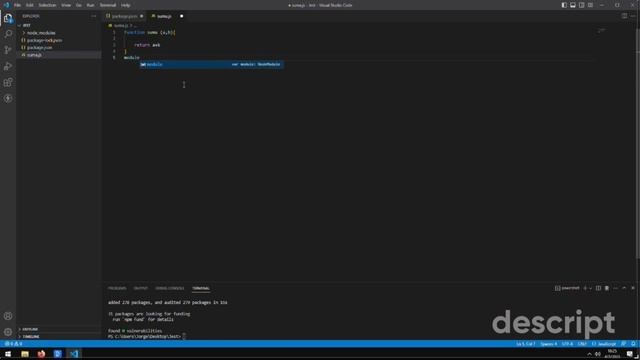The width and height of the screenshot is (640, 360).
Task: Close the terminal panel
Action: tap(633, 288)
